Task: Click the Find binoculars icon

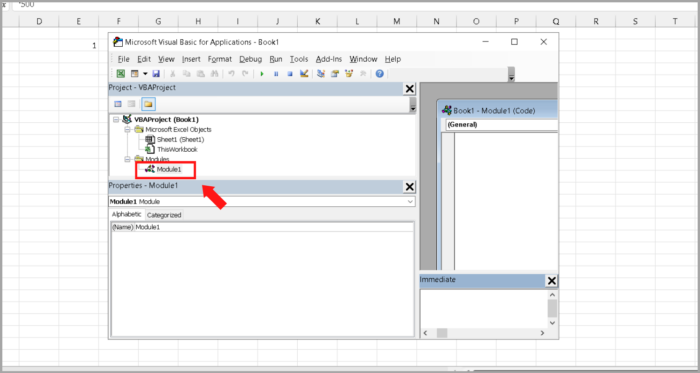Action: point(214,74)
